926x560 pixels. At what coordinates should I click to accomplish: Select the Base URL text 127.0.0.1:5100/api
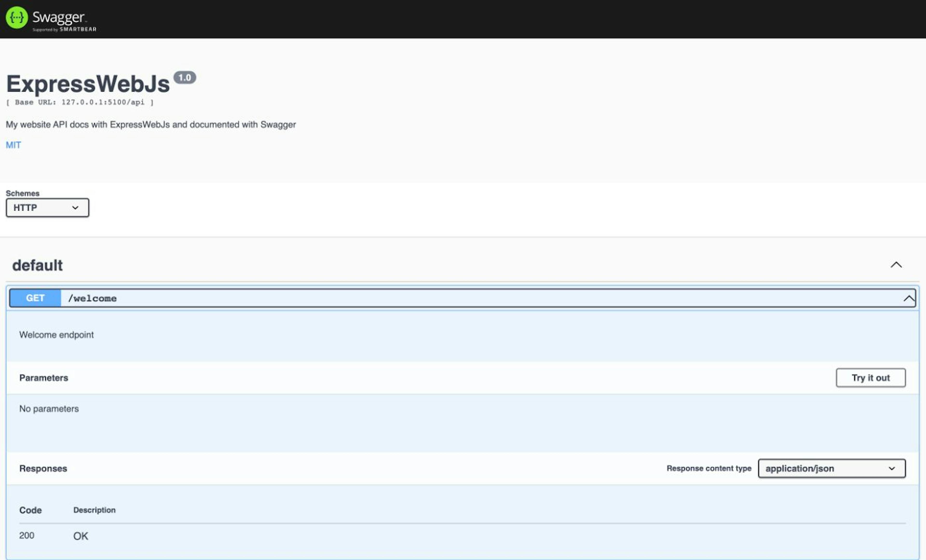(102, 102)
